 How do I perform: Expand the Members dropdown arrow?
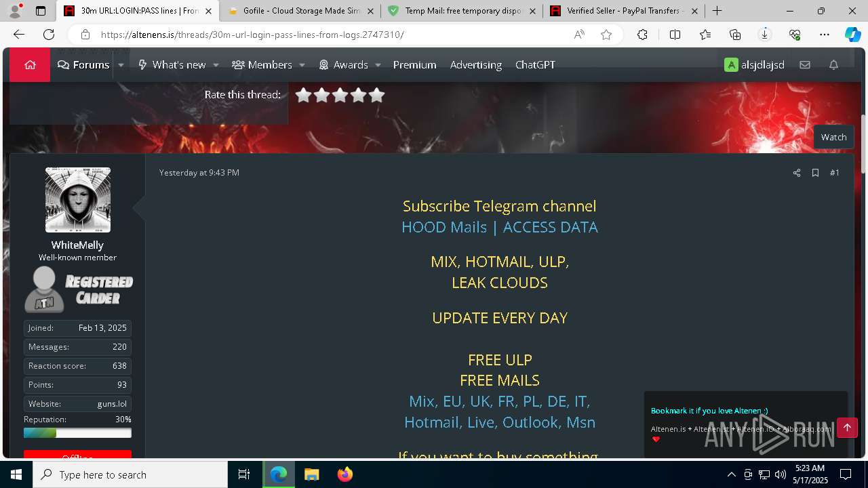[x=302, y=65]
